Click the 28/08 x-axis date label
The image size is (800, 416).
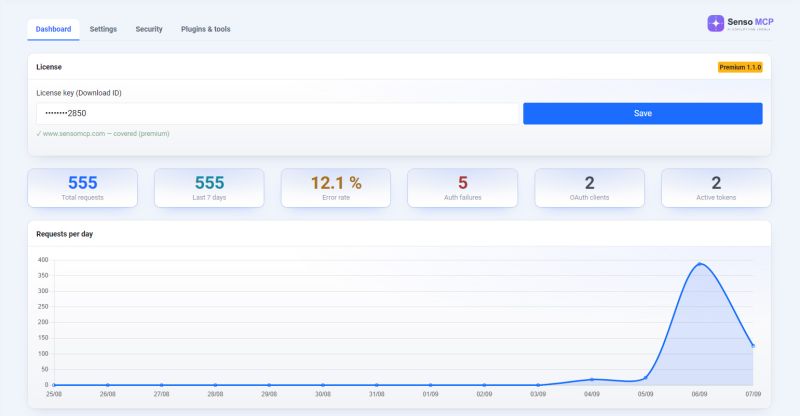click(x=215, y=394)
